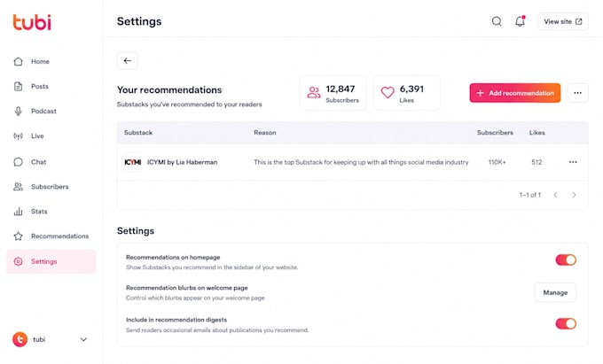The image size is (603, 364).
Task: Click the Stats bar chart icon
Action: [18, 212]
